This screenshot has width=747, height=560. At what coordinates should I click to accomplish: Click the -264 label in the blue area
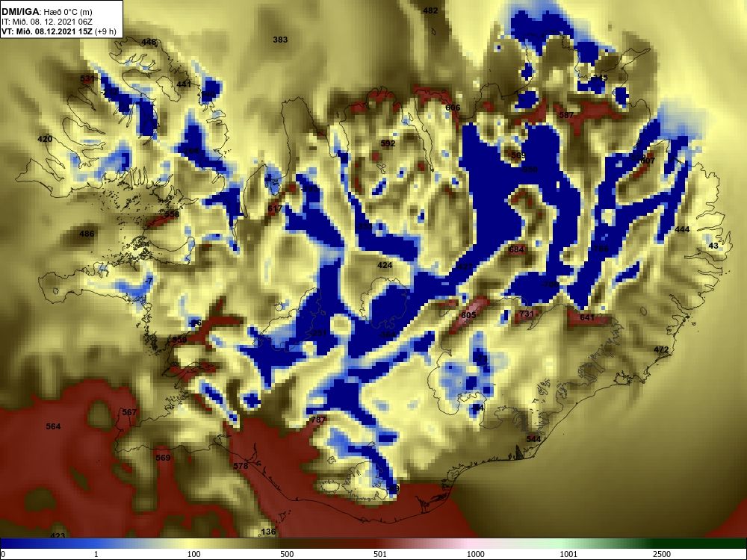[x=190, y=151]
